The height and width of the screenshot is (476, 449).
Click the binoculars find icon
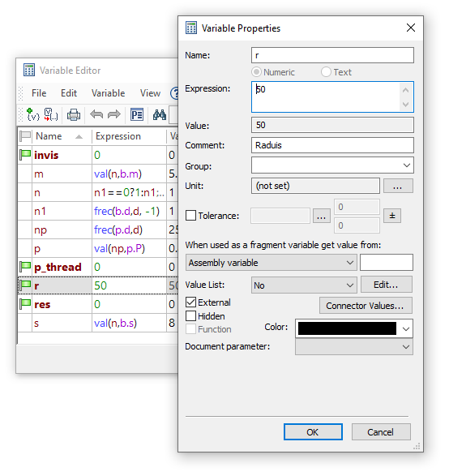pyautogui.click(x=160, y=115)
